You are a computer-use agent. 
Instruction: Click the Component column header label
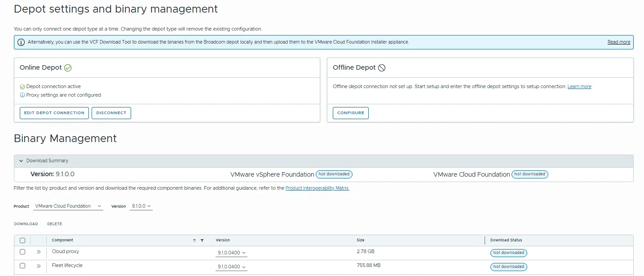point(62,240)
